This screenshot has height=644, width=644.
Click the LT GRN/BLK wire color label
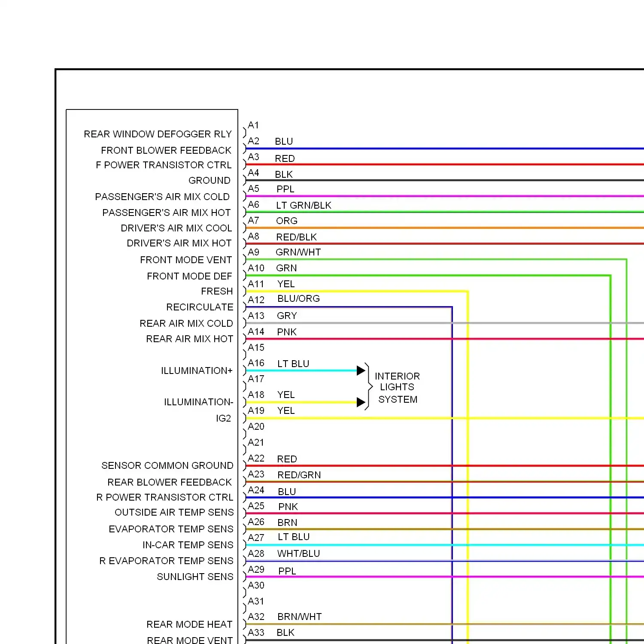(304, 205)
